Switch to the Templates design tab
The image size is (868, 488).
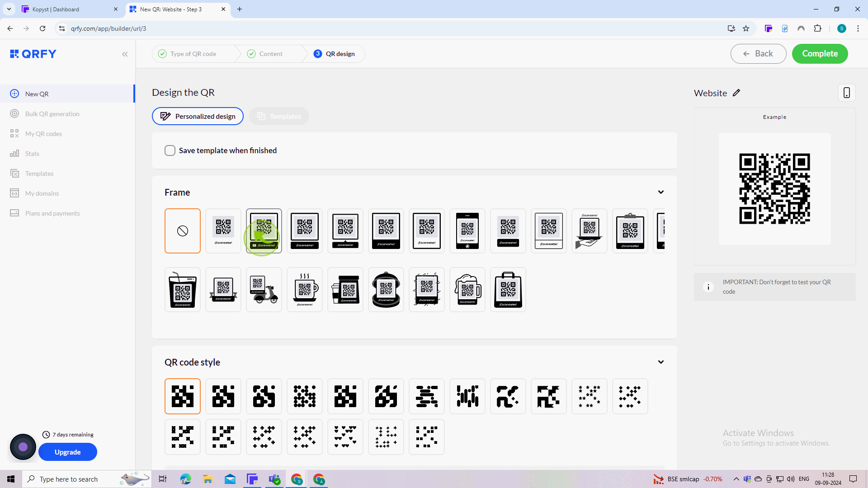(279, 116)
